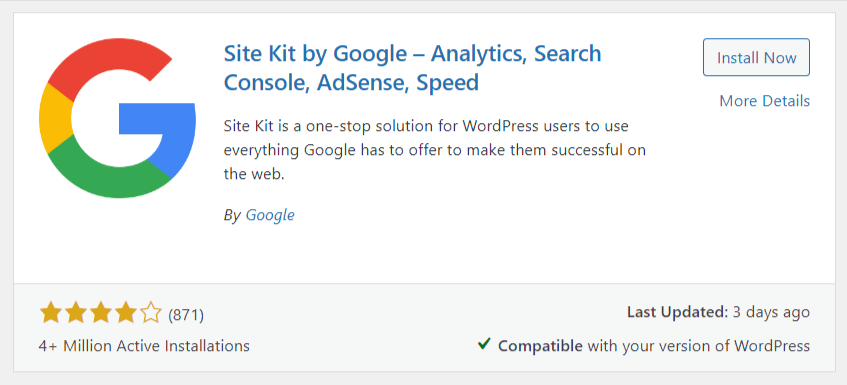This screenshot has width=847, height=385.
Task: Click the Last Updated: 3 days ago text
Action: [718, 312]
